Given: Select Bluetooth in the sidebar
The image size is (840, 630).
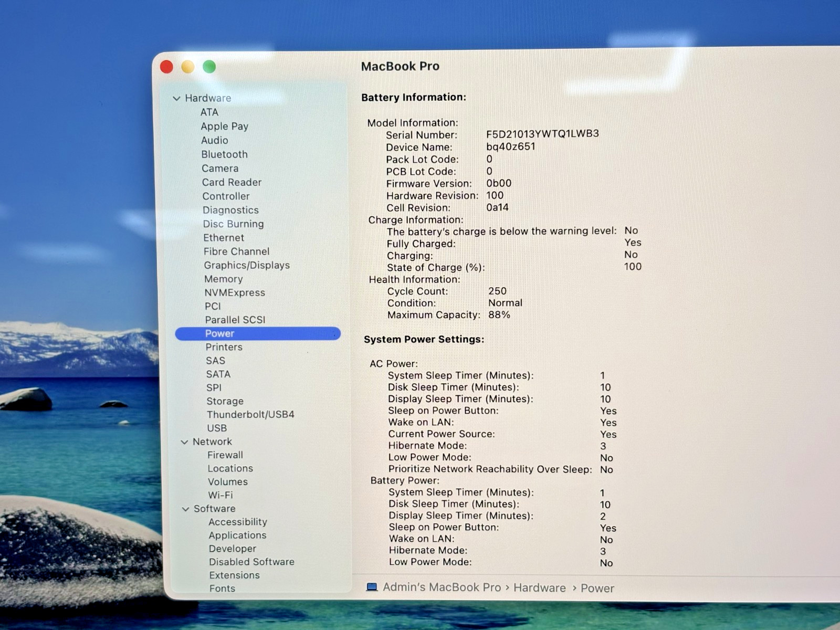Looking at the screenshot, I should click(225, 154).
